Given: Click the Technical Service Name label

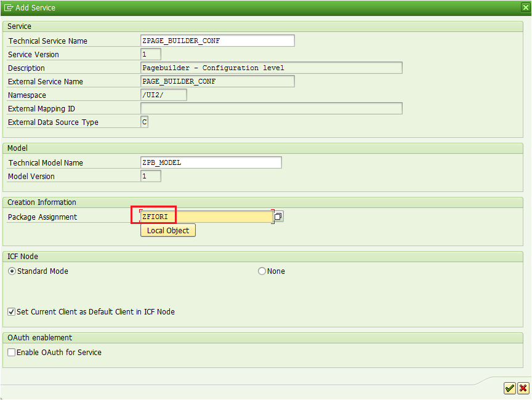Looking at the screenshot, I should [48, 41].
